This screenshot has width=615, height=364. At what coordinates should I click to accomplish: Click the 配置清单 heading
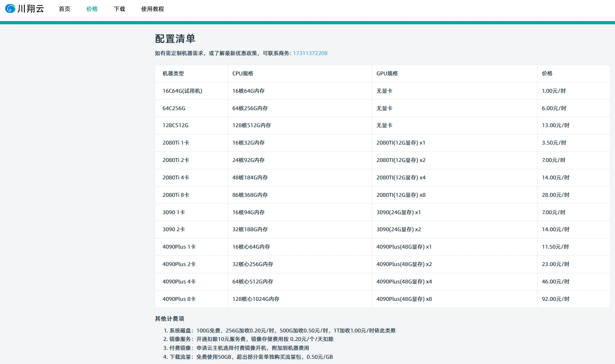[175, 39]
